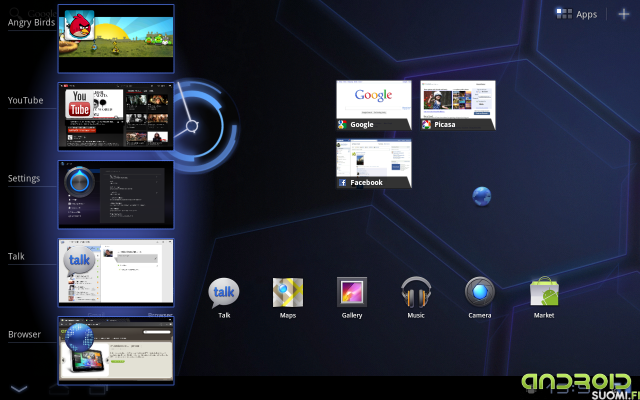The width and height of the screenshot is (640, 400).
Task: Open the Market shopping bag icon
Action: click(544, 291)
